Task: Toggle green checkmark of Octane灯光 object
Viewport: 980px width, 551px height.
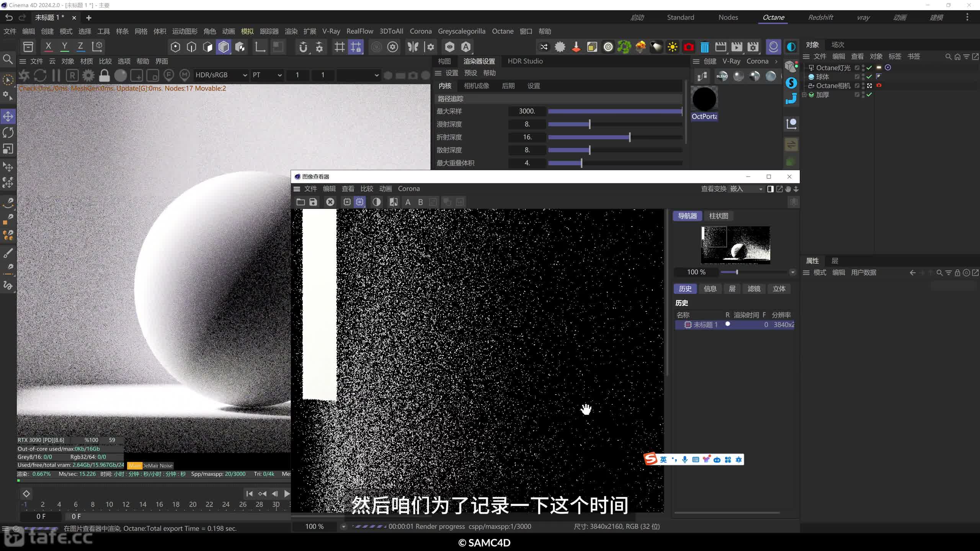Action: click(869, 68)
